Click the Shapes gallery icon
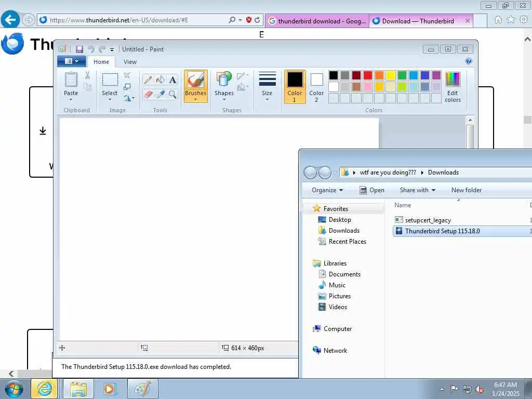Image resolution: width=532 pixels, height=399 pixels. point(223,79)
